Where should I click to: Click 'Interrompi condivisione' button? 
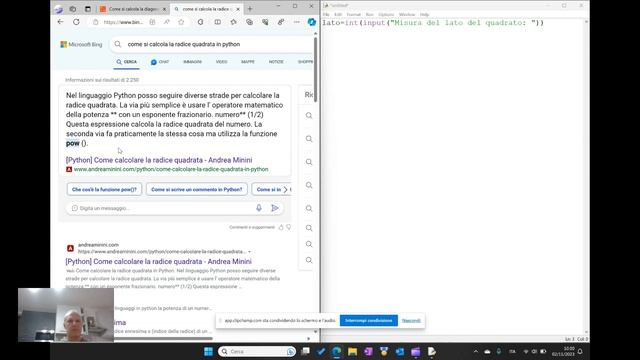point(369,320)
